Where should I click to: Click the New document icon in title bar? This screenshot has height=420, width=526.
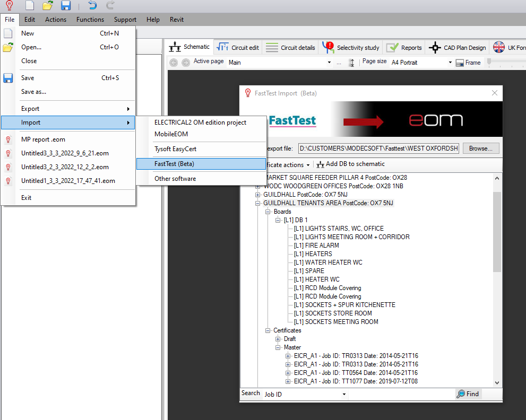(30, 5)
